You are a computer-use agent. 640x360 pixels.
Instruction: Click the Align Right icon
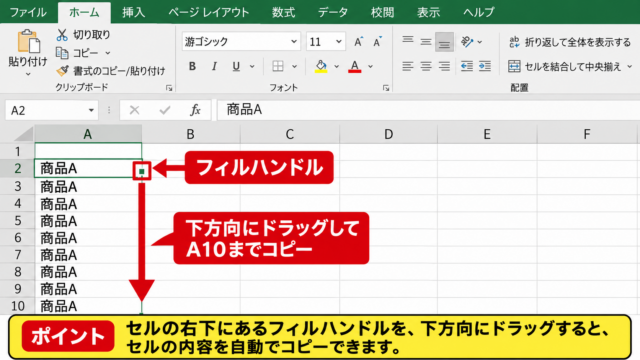444,66
